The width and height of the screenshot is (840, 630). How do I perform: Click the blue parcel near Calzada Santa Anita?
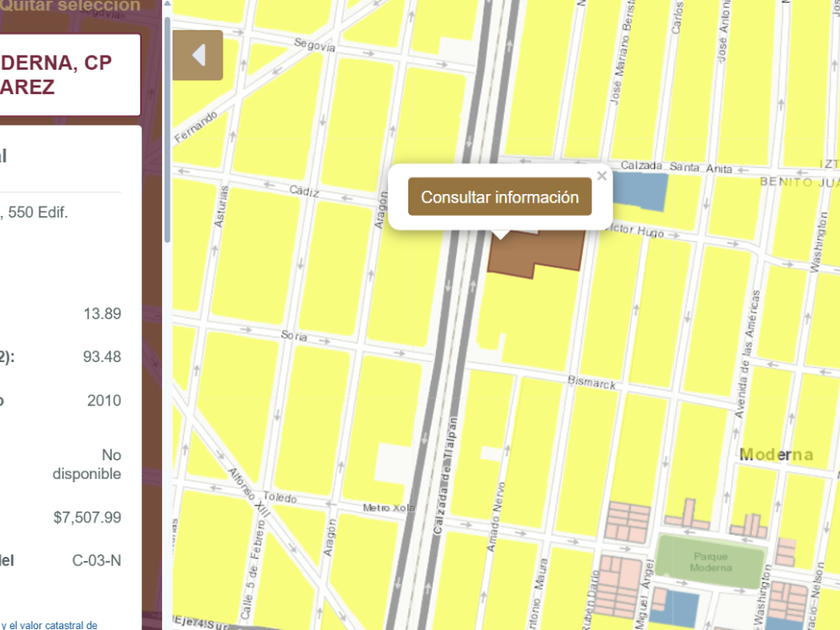pyautogui.click(x=638, y=190)
